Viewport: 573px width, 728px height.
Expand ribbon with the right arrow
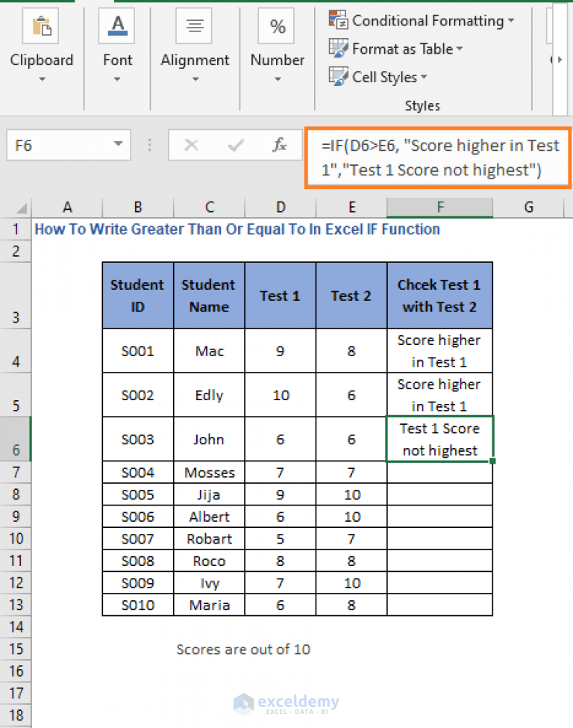click(560, 60)
